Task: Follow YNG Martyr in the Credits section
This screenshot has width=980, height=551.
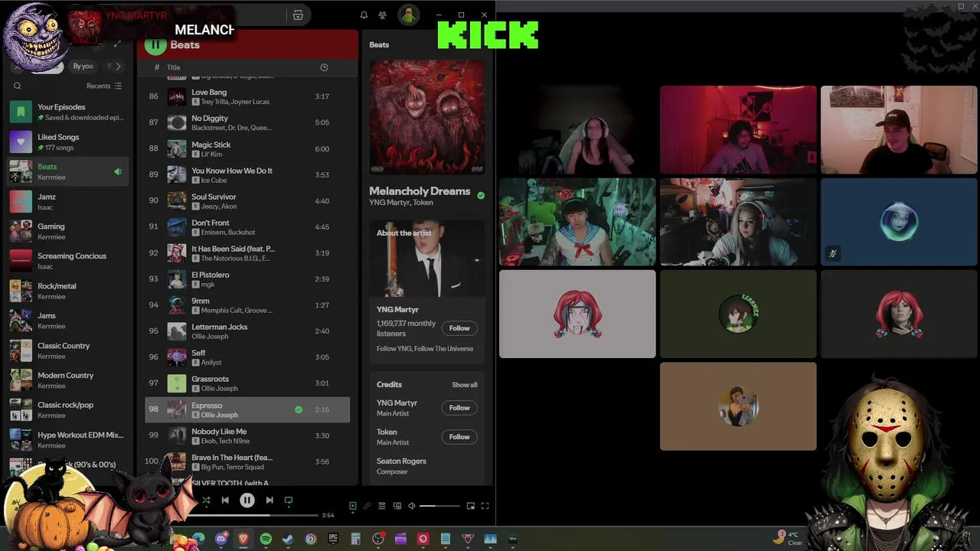Action: coord(459,408)
